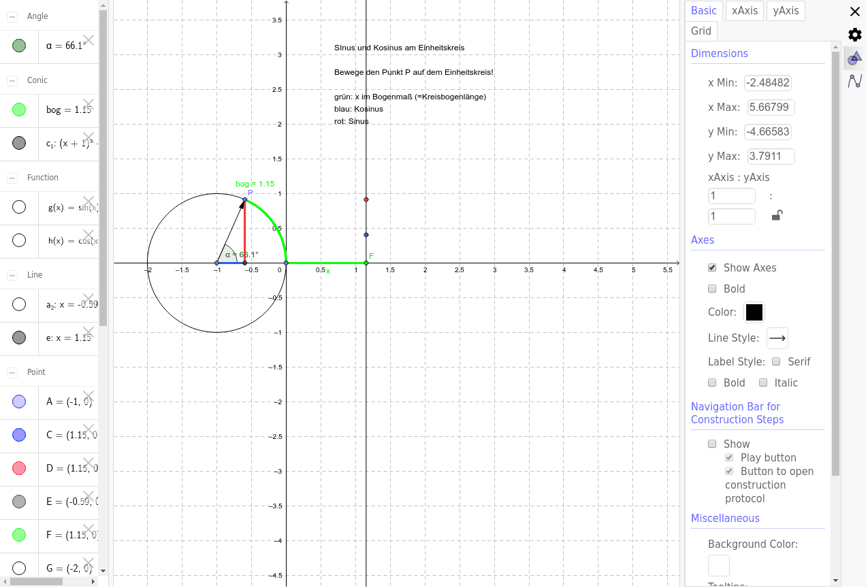Toggle visibility of circle c₁

[x=19, y=143]
